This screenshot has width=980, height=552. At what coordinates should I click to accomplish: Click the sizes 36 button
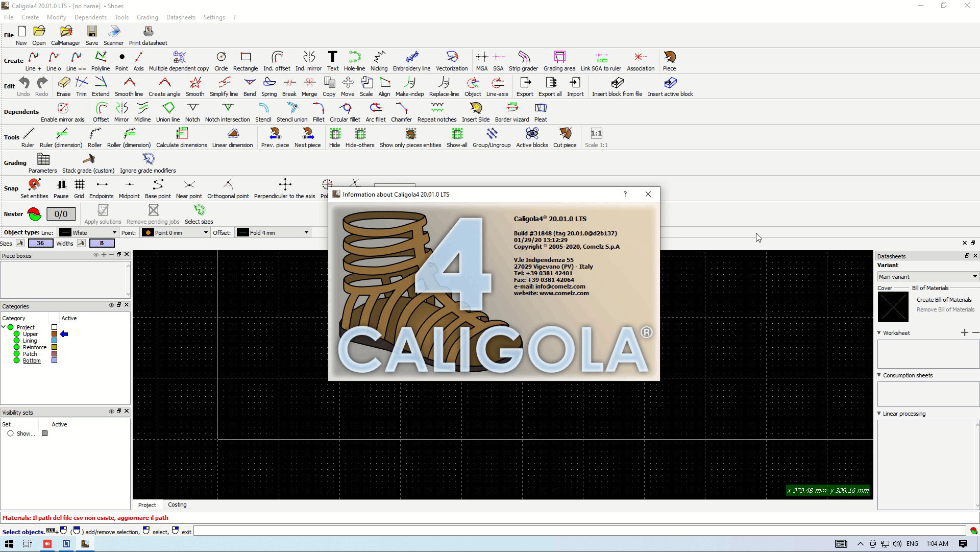pos(40,243)
